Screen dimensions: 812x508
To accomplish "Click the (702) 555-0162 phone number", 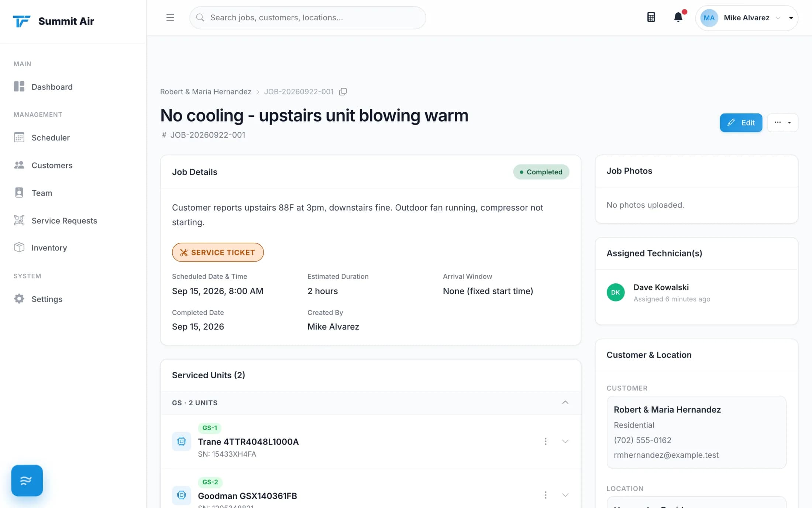I will (x=642, y=440).
